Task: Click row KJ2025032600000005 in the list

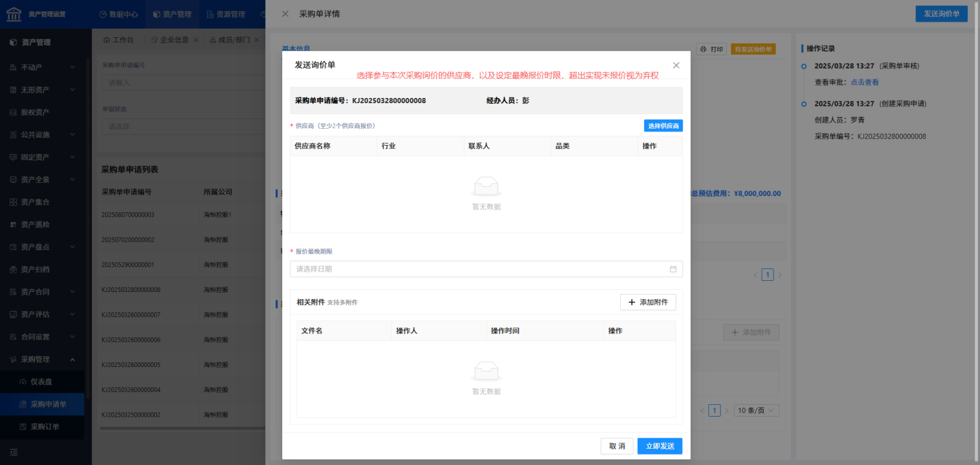Action: point(182,364)
